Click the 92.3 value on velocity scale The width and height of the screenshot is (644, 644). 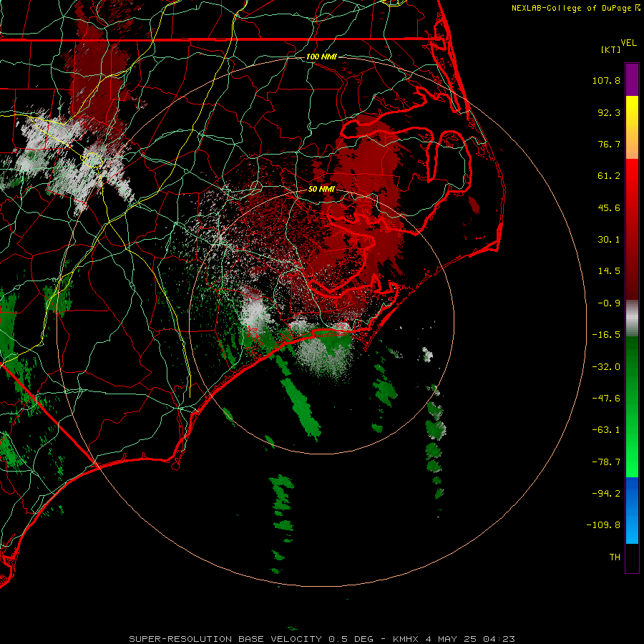[x=609, y=112]
